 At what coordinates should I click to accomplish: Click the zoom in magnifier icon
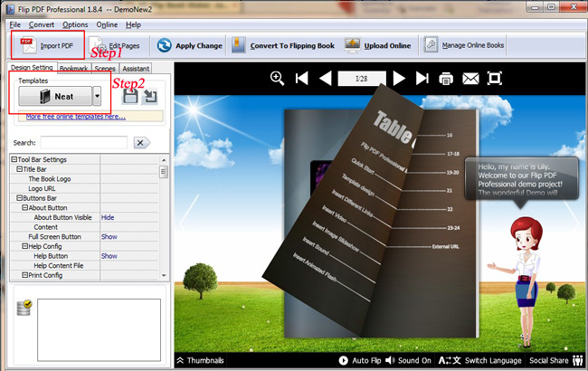[277, 79]
